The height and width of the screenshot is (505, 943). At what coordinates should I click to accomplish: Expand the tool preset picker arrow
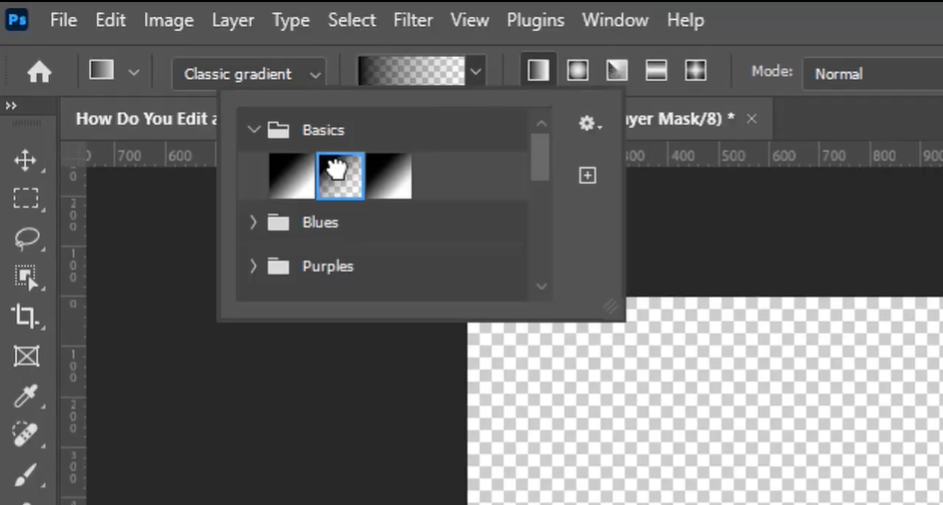[x=134, y=73]
